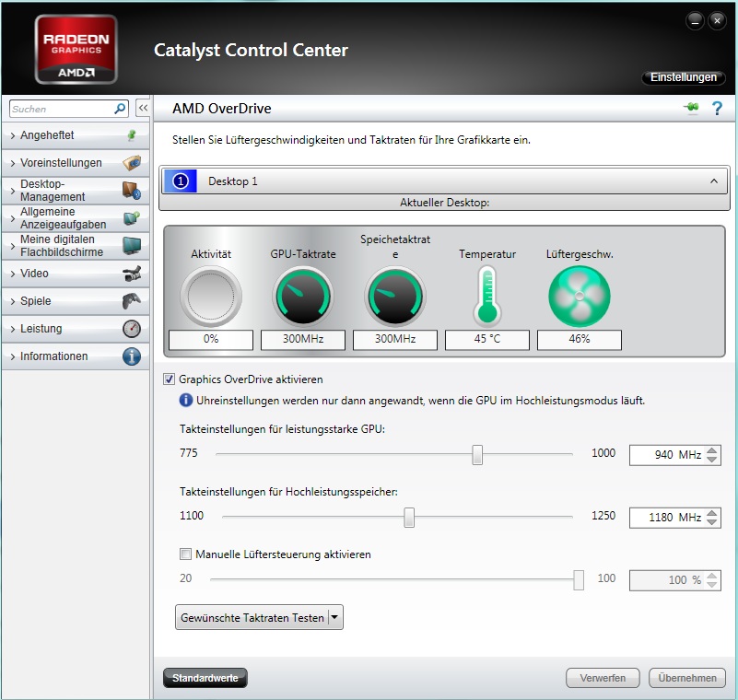
Task: Click the memory clock slider handle
Action: click(409, 517)
